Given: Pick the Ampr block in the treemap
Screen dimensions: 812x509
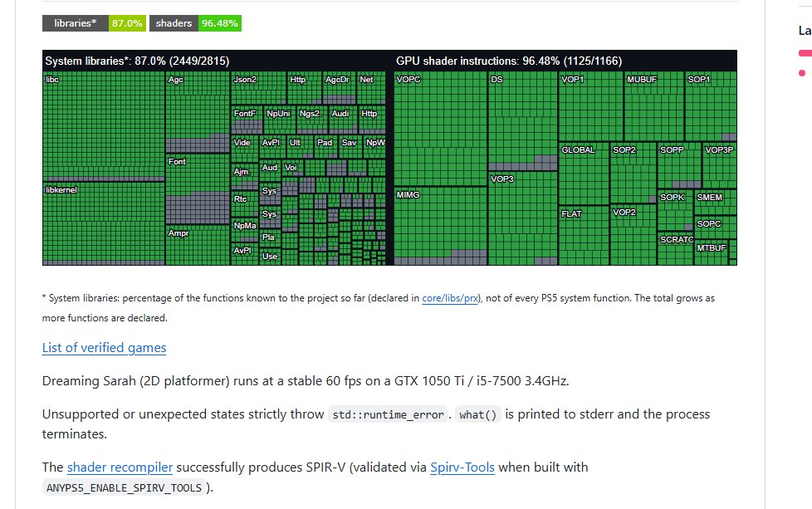Looking at the screenshot, I should pos(198,246).
